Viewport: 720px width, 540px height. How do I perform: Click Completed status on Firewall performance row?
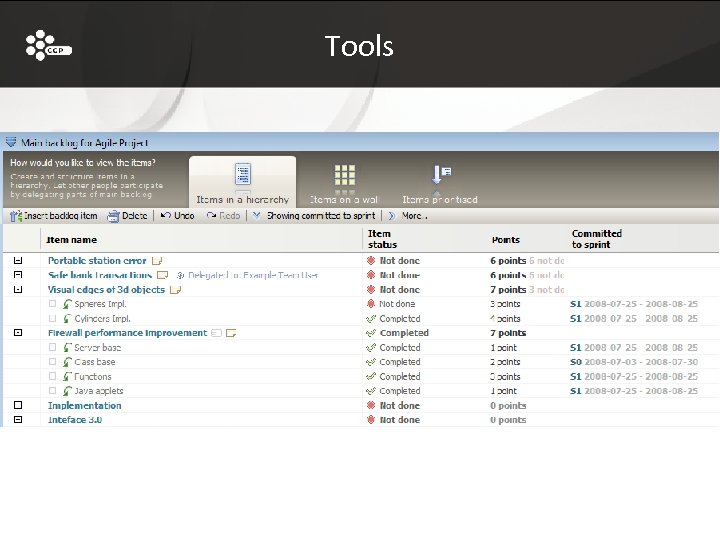(404, 333)
